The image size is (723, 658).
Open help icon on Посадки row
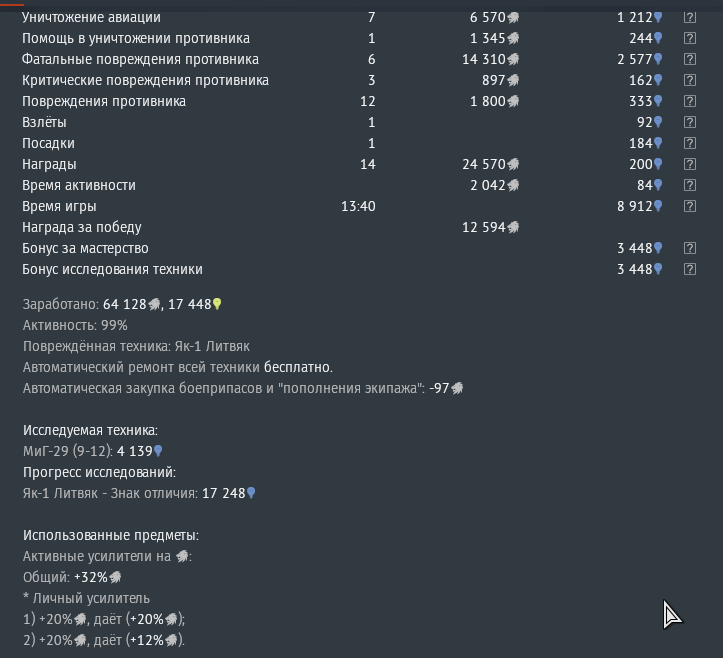point(689,144)
